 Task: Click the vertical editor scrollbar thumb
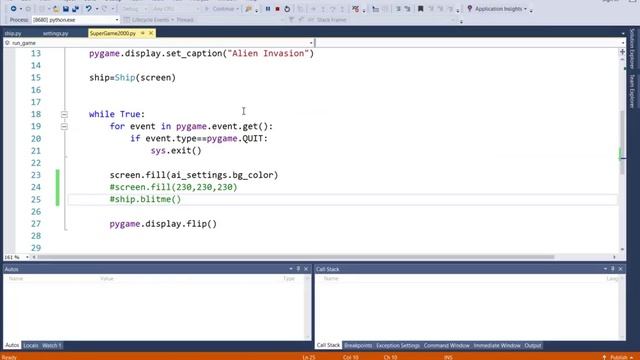(x=622, y=142)
